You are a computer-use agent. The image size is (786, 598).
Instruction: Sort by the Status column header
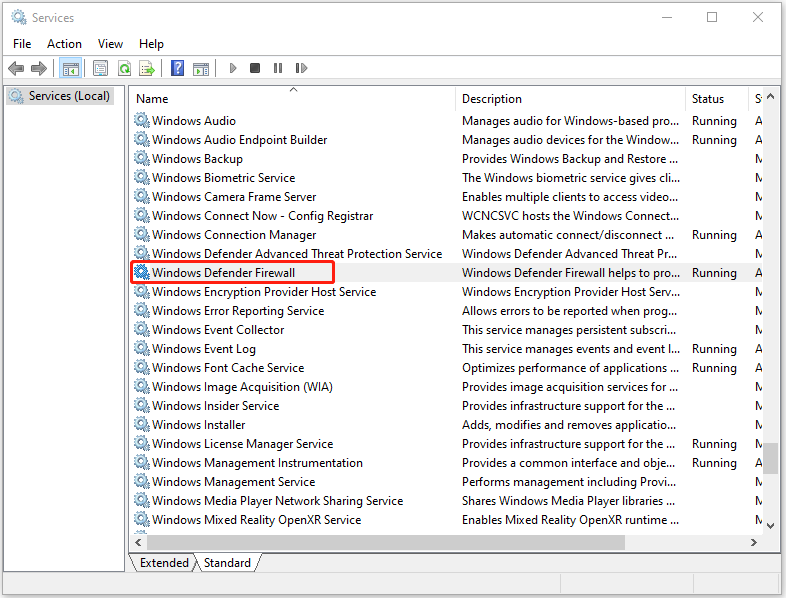point(717,99)
